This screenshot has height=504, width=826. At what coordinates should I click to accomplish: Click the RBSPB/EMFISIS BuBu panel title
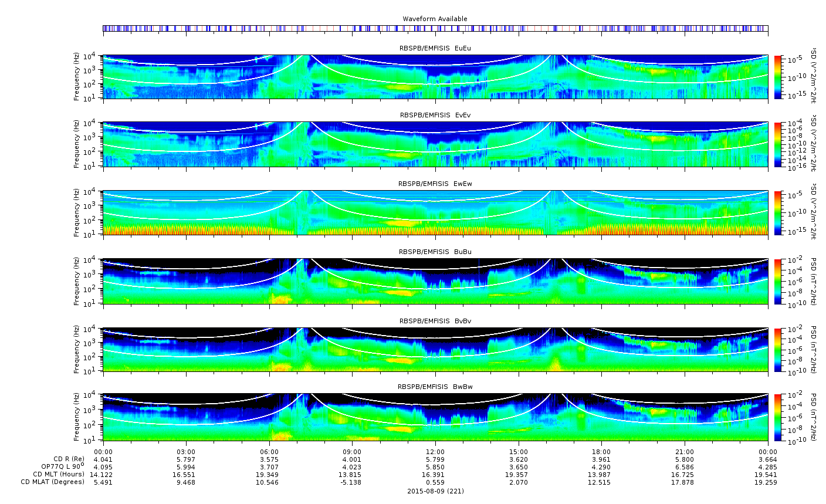coord(435,252)
